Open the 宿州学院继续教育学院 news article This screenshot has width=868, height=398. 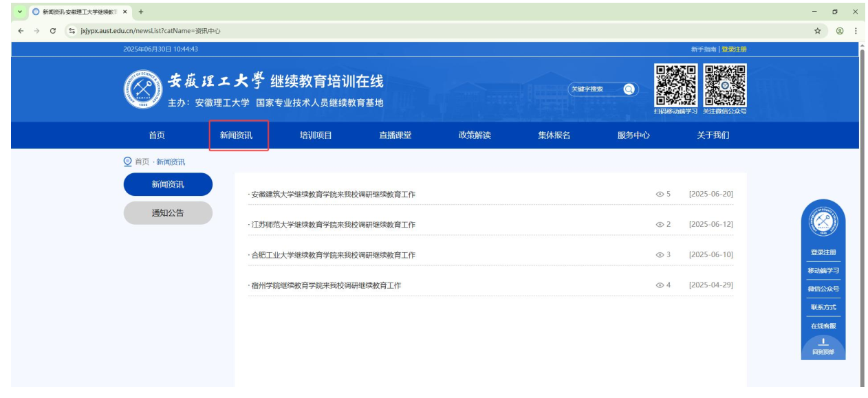(x=326, y=285)
